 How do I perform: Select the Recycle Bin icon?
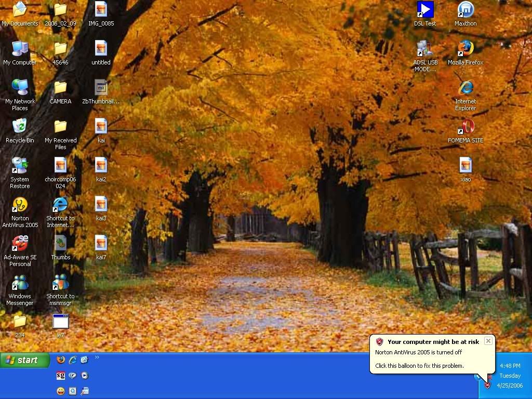pos(20,127)
